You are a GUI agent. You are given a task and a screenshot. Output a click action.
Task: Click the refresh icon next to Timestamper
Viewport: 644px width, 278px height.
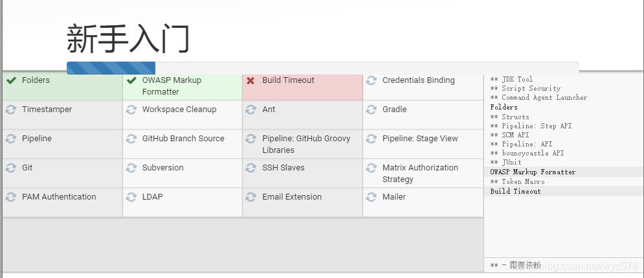click(11, 110)
